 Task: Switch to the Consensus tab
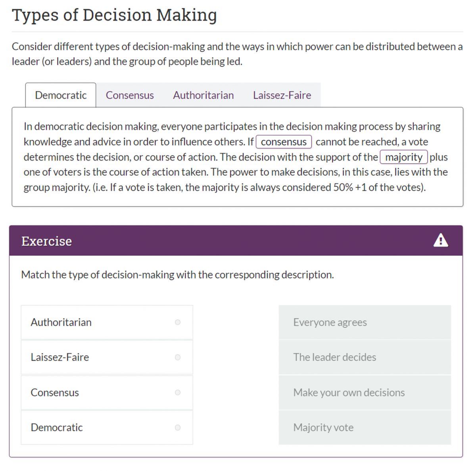tap(130, 95)
